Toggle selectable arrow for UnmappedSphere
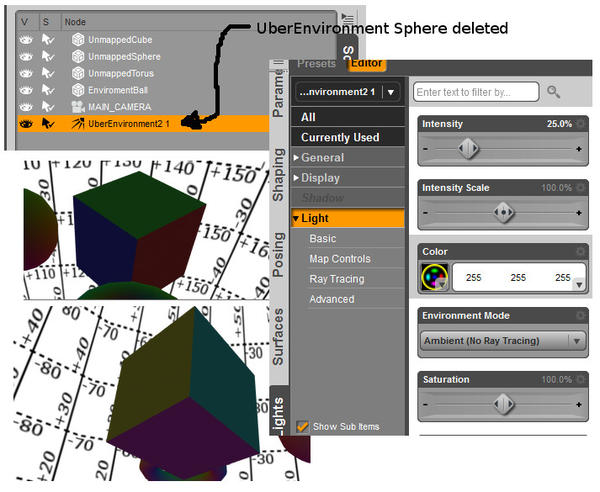 [x=48, y=57]
